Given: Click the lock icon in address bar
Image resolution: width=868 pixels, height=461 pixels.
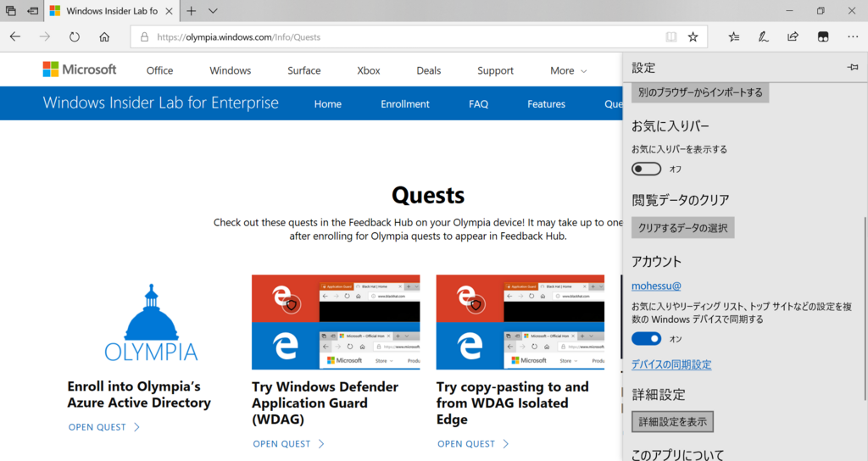Looking at the screenshot, I should click(x=144, y=37).
